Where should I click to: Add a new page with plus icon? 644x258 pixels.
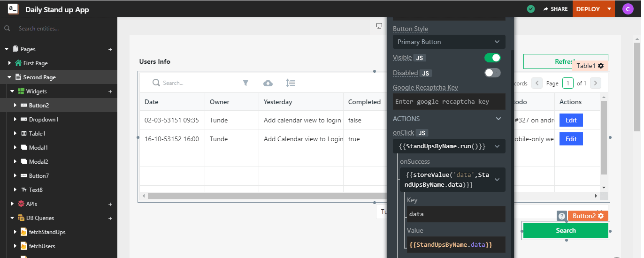click(110, 49)
